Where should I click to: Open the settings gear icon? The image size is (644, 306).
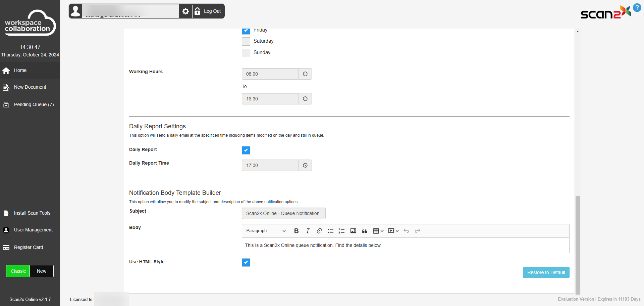point(185,11)
